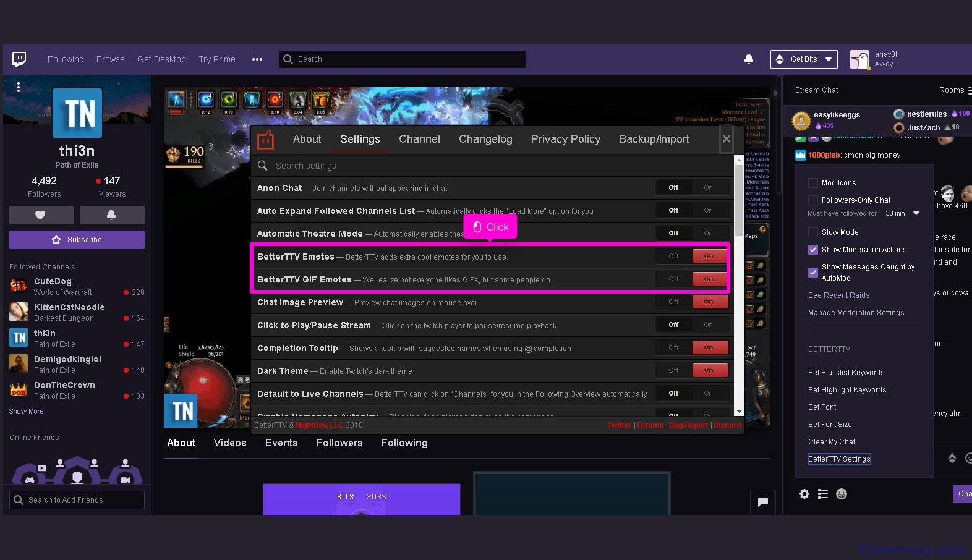Click the Twitch logo home icon
Screen dimensions: 972x560
coord(19,59)
